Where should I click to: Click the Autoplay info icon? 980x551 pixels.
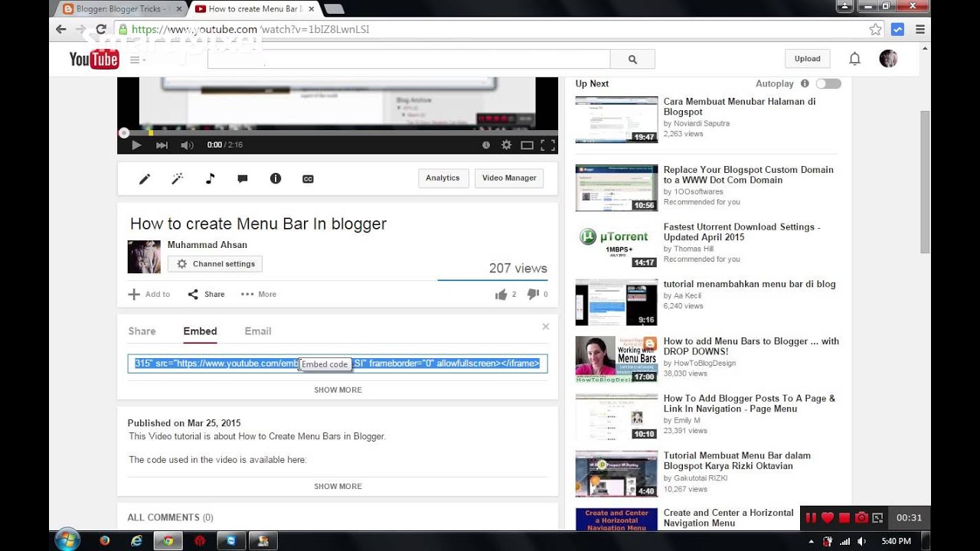(x=805, y=83)
